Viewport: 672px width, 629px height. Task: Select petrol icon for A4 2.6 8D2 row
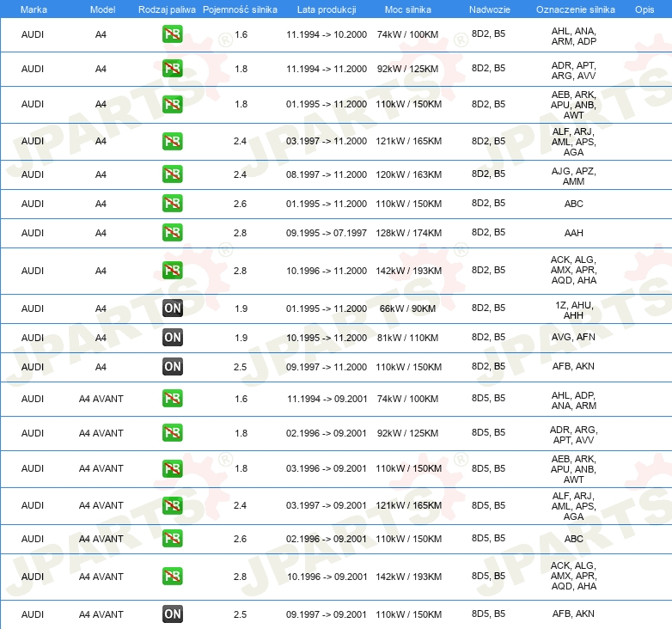173,203
